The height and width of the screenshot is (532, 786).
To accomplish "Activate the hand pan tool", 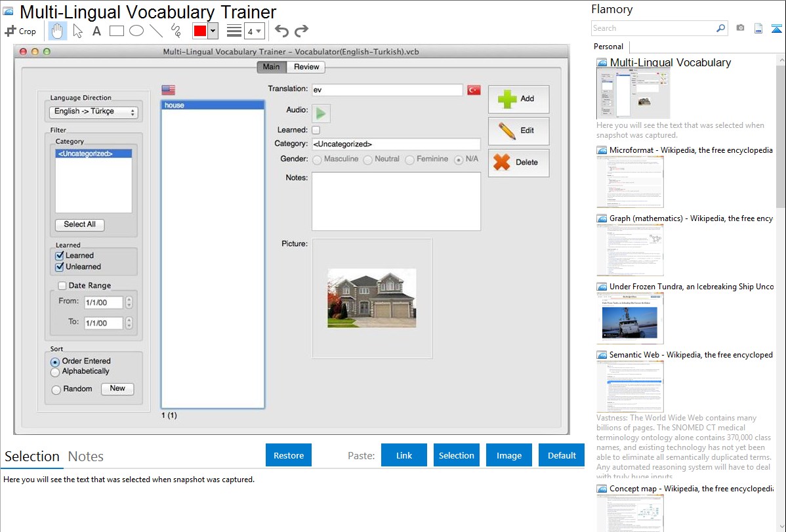I will coord(58,31).
